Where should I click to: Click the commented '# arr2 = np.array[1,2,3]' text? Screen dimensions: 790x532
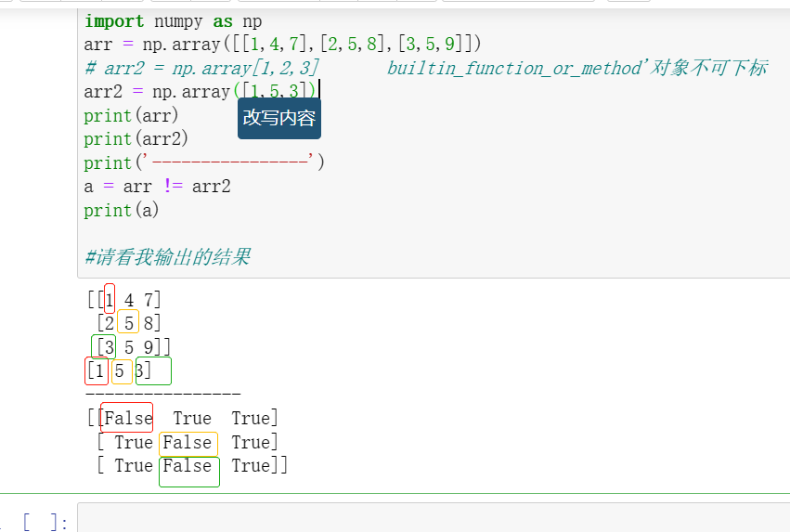click(201, 68)
